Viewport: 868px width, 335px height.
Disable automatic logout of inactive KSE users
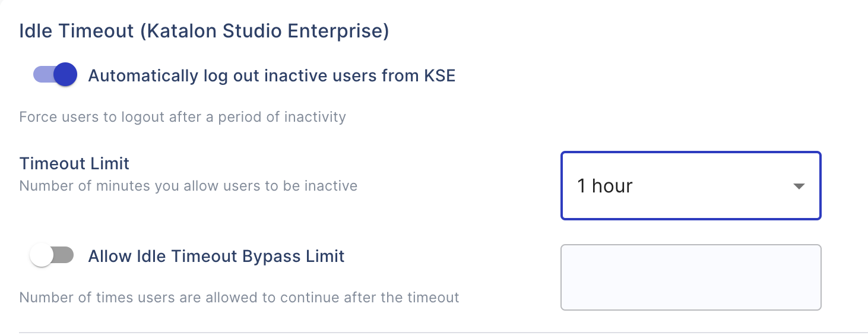point(55,75)
